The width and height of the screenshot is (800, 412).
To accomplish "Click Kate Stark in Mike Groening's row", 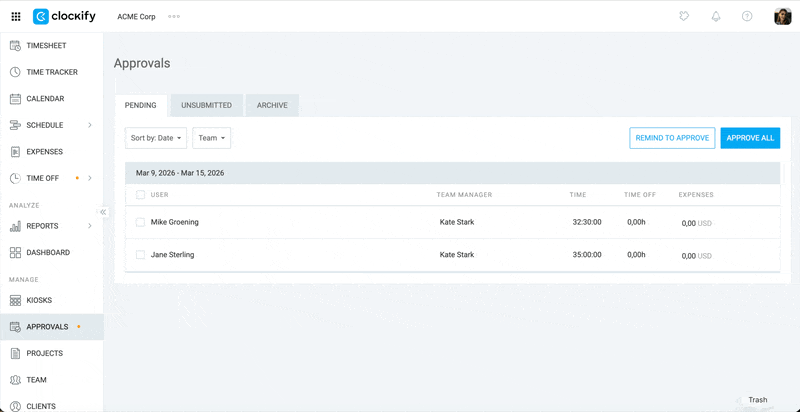I will coord(457,222).
